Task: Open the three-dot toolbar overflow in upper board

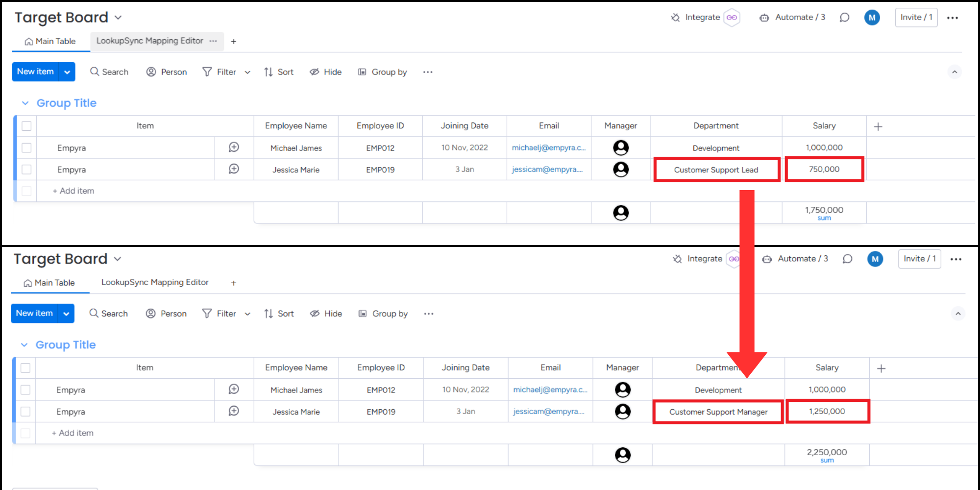Action: click(428, 72)
